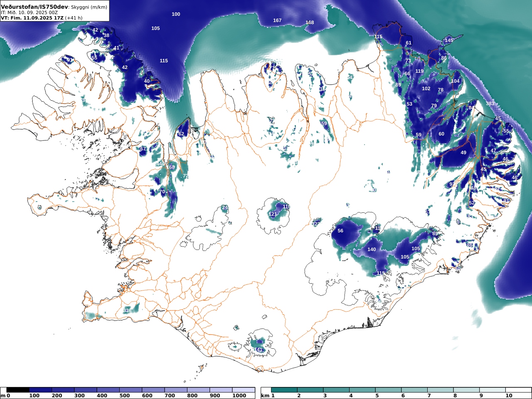The image size is (532, 399).
Task: Click the 61 value in the northeast
Action: click(409, 43)
